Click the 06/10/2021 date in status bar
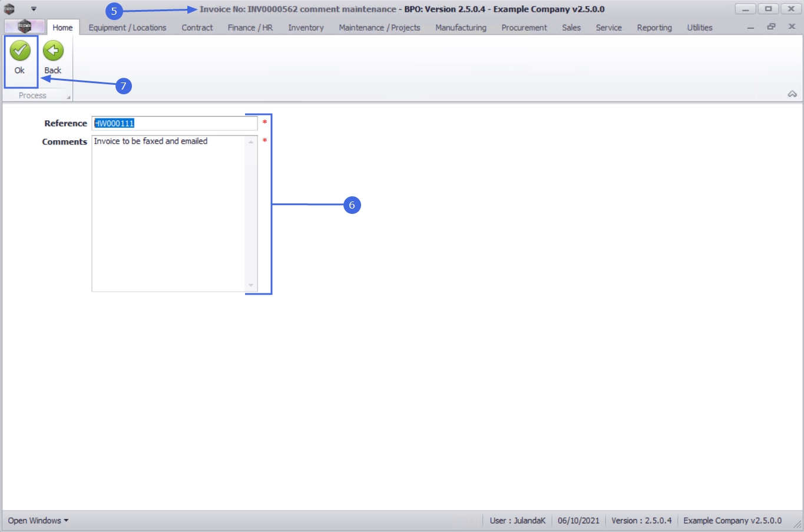804x532 pixels. click(x=578, y=521)
